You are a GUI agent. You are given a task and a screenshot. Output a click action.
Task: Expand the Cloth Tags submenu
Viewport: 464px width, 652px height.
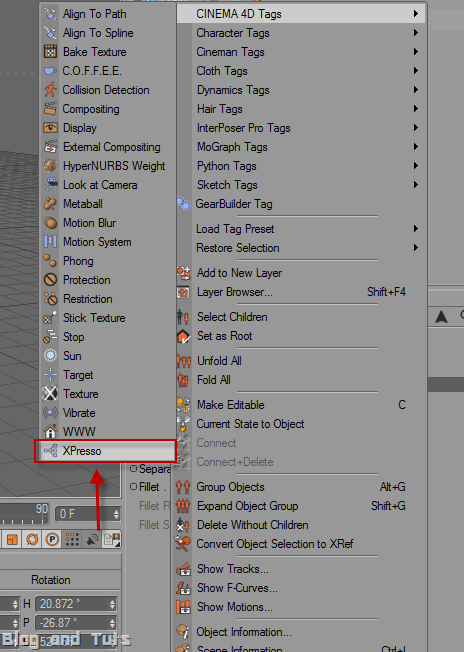point(301,71)
